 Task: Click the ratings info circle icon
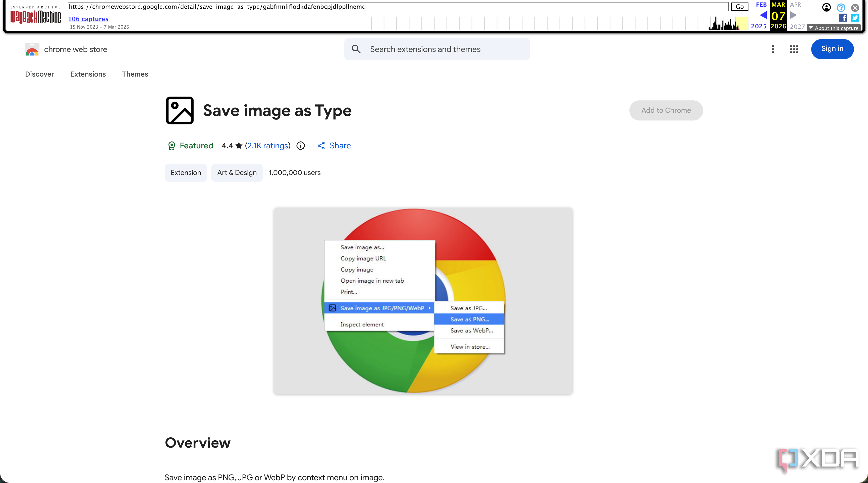tap(301, 146)
